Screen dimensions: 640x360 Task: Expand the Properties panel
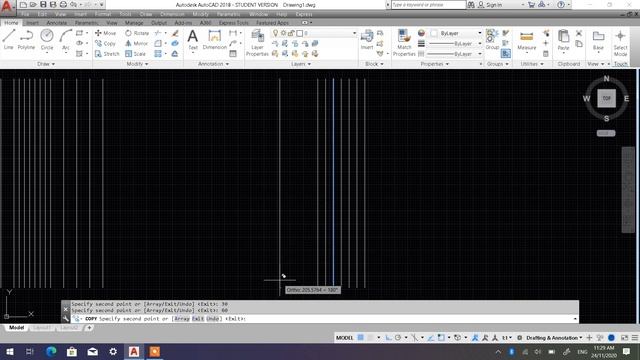click(x=434, y=64)
